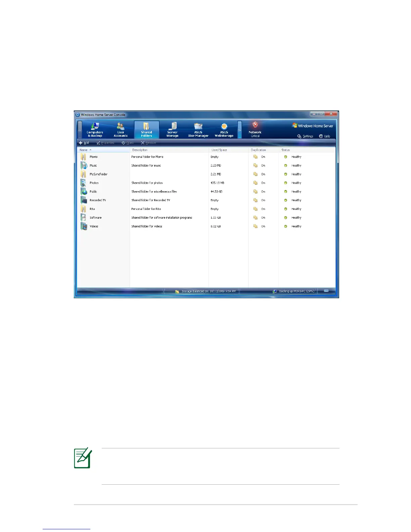Select the Videos folder icon
This screenshot has width=411, height=532.
point(84,226)
